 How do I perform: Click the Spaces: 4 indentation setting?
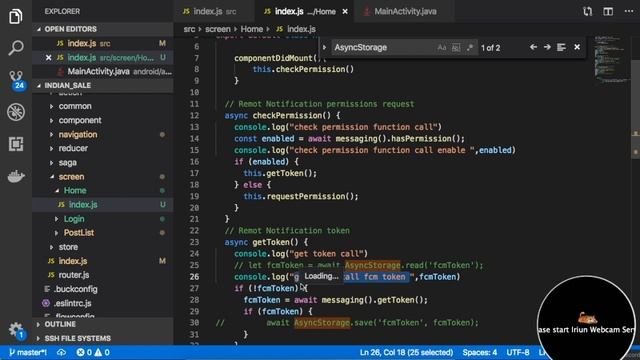coord(480,352)
